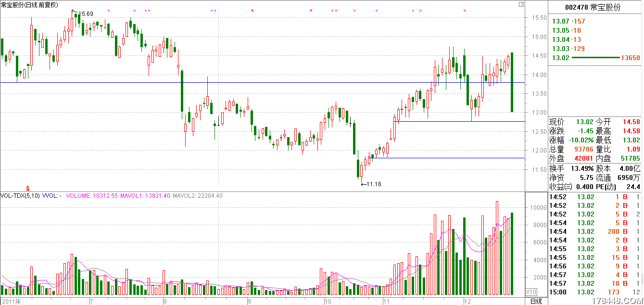The height and width of the screenshot is (305, 644).
Task: Click the 2011年 label on the time axis
Action: (x=11, y=301)
